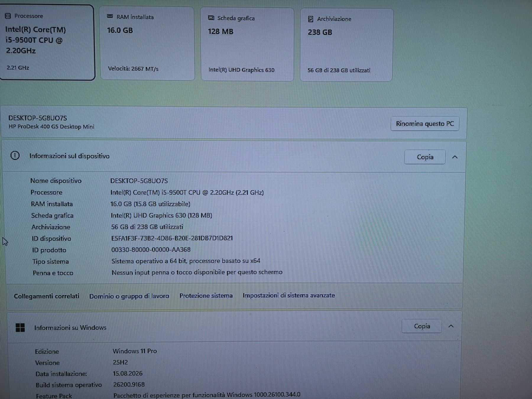Click the '25H2' version value
Image resolution: width=532 pixels, height=399 pixels.
click(x=120, y=362)
